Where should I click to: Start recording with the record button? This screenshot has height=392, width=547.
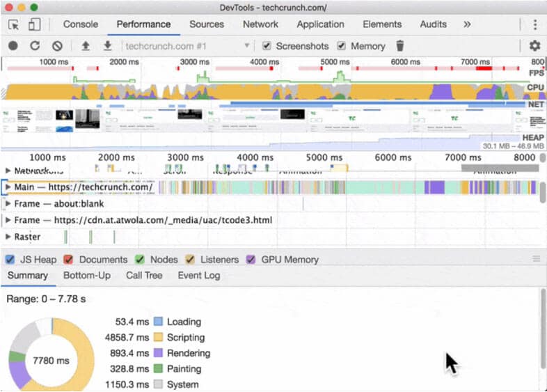pos(13,46)
